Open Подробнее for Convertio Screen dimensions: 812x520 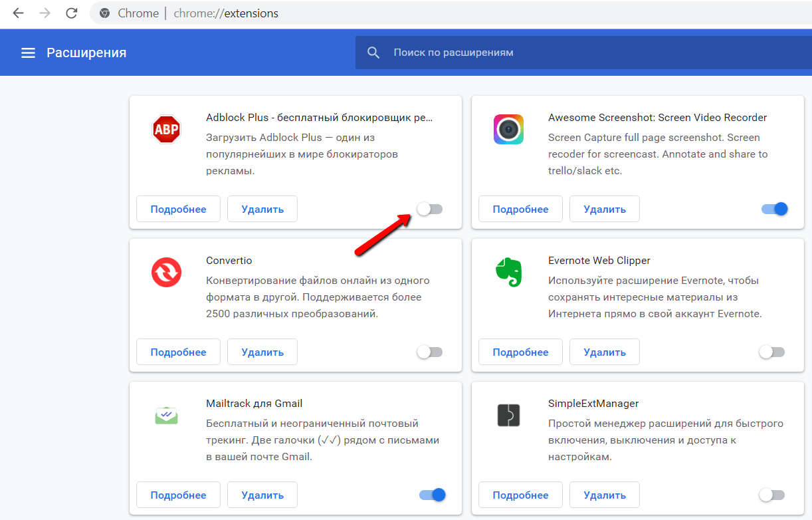(178, 352)
